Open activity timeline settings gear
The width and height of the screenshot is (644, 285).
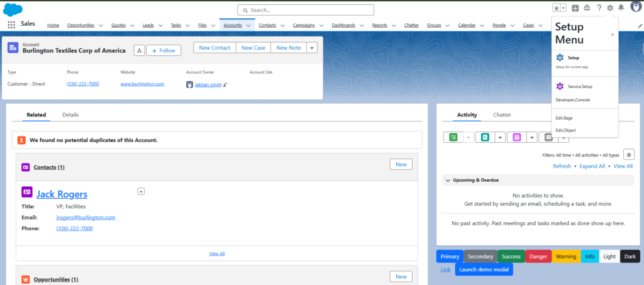(x=629, y=155)
